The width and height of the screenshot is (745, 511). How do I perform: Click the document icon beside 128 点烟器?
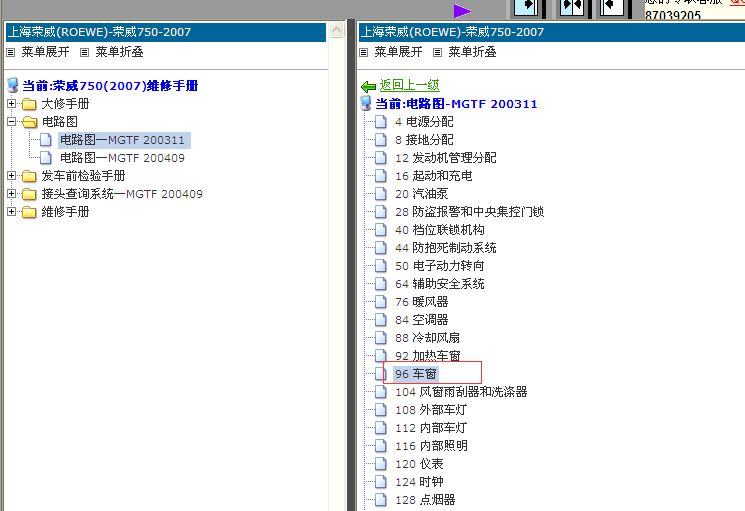pos(381,500)
